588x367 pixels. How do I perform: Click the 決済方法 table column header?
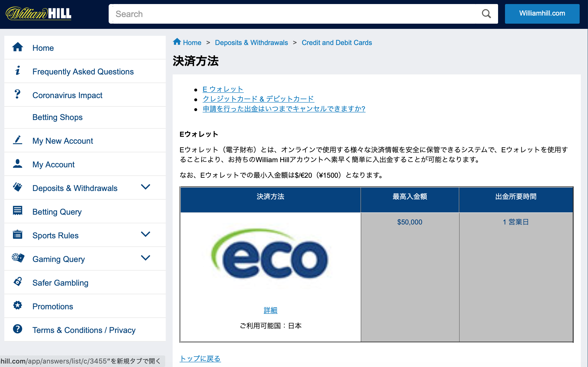(270, 200)
